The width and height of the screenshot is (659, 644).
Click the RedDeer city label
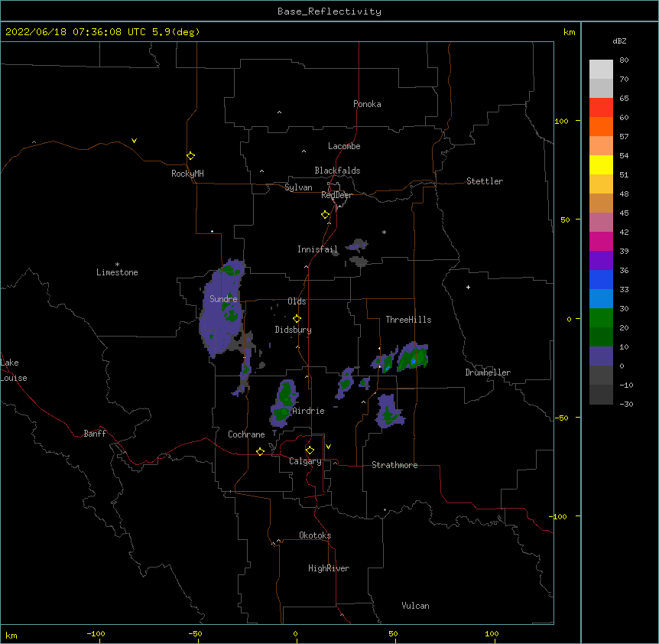click(x=336, y=195)
